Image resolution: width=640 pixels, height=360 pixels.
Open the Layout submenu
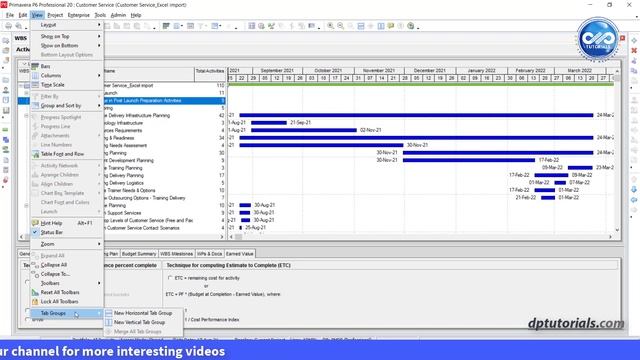tap(67, 25)
